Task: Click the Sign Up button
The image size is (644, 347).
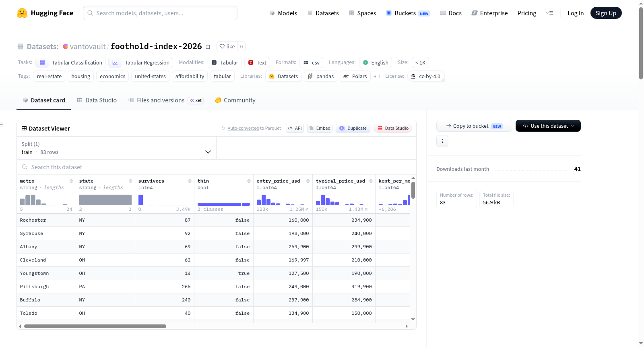Action: [606, 13]
